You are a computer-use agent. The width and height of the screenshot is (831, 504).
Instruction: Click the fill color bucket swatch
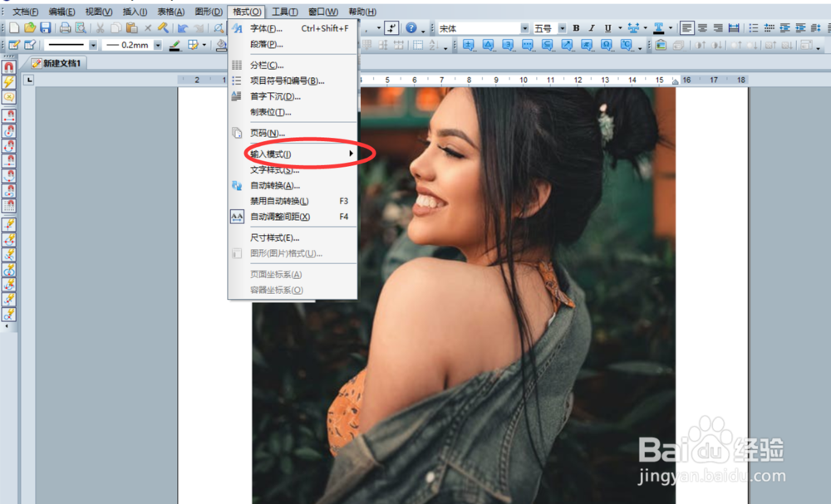click(x=221, y=46)
